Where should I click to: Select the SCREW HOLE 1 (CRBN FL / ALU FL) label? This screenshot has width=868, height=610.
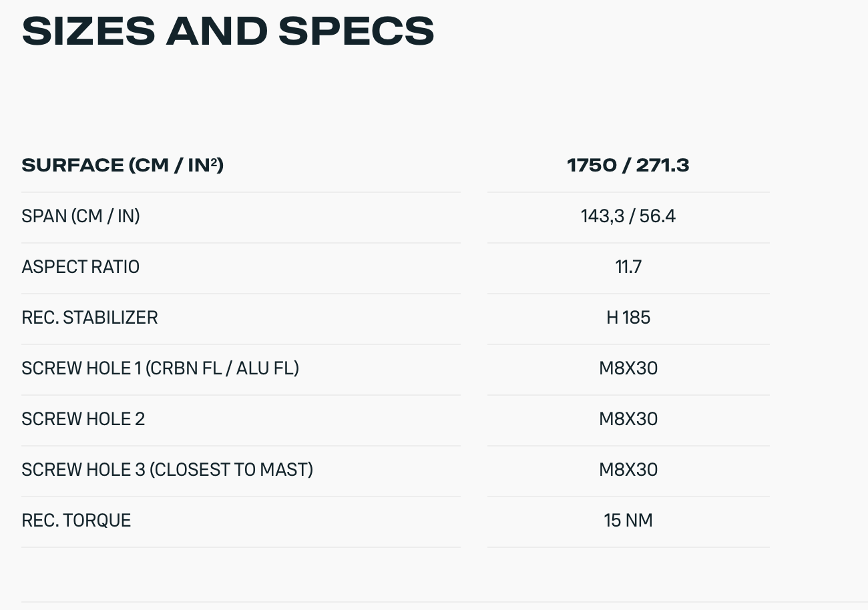[x=160, y=368]
